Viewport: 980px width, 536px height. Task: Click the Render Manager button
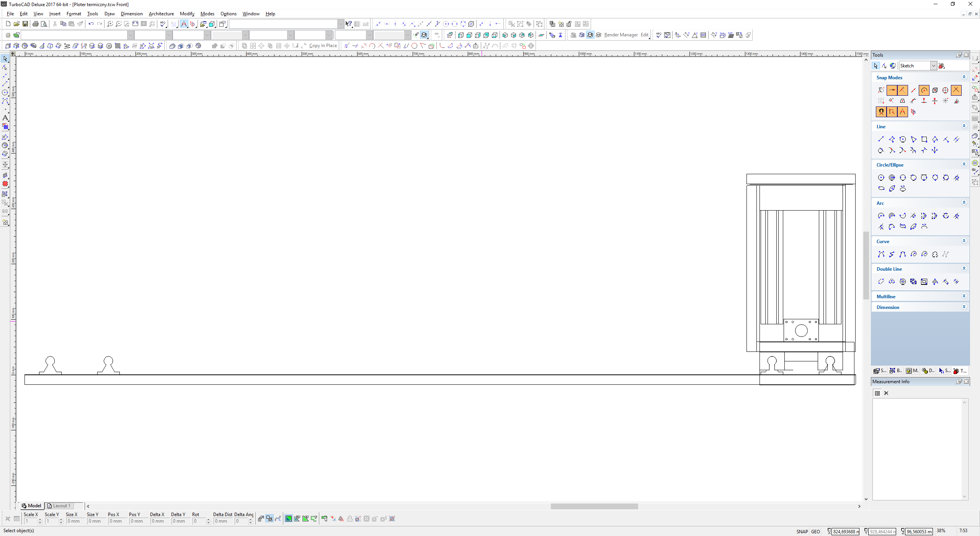(x=621, y=35)
